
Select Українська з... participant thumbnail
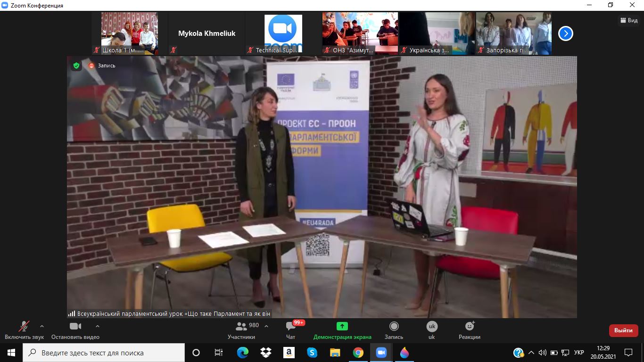click(437, 33)
